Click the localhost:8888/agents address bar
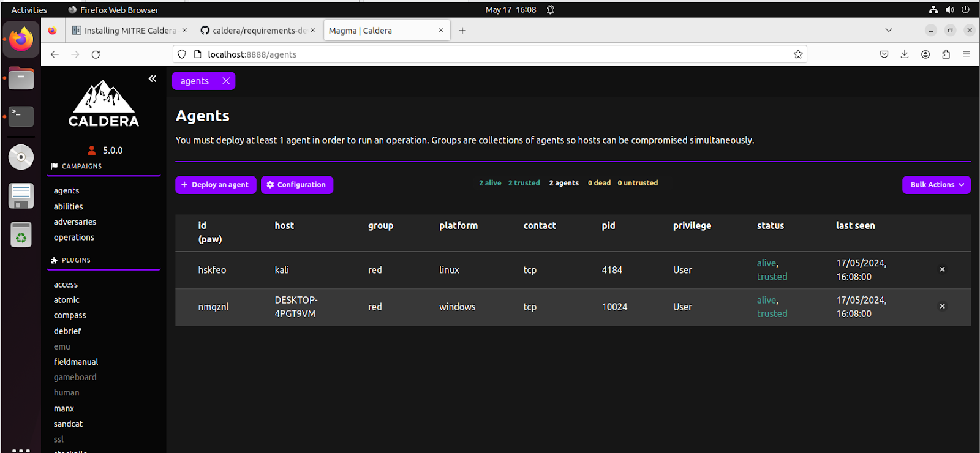Screen dimensions: 980x453 pos(490,54)
